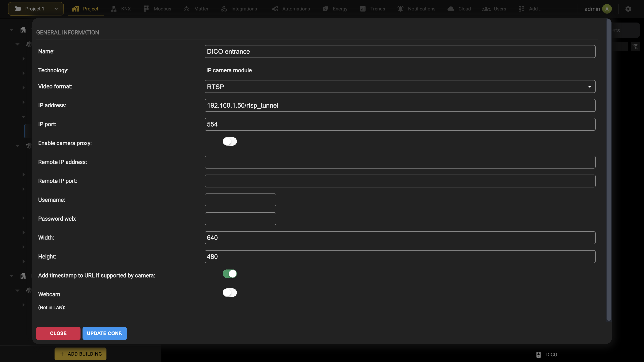Click the IP address input field
The height and width of the screenshot is (362, 644).
click(400, 105)
